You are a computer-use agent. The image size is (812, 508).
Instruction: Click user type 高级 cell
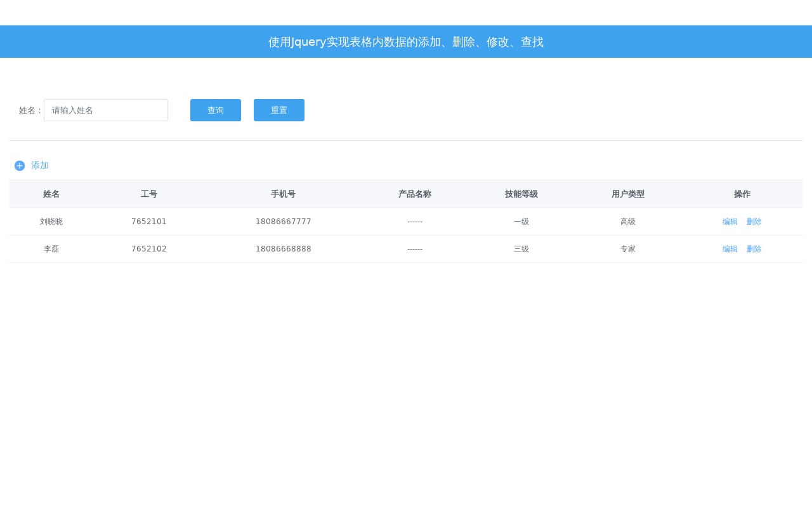pos(628,222)
